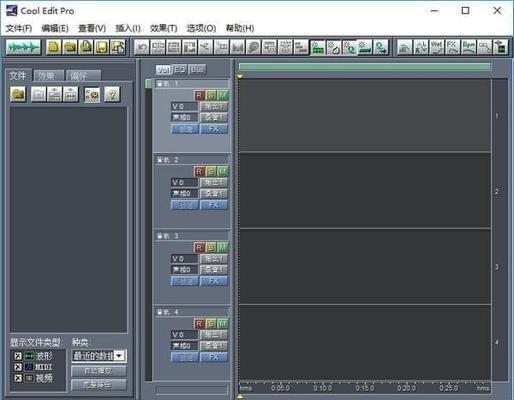Toggle the 视频 file type checkbox
The width and height of the screenshot is (514, 400).
point(18,378)
